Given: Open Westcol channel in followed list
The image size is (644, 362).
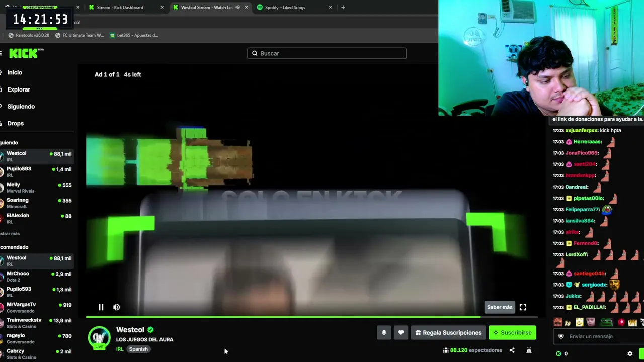Looking at the screenshot, I should (x=37, y=156).
